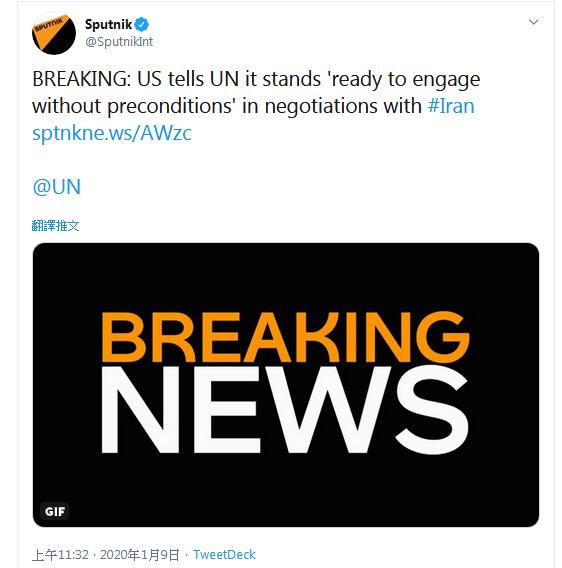Play the Breaking News GIF
Viewport: 562px width, 568px height.
[286, 385]
